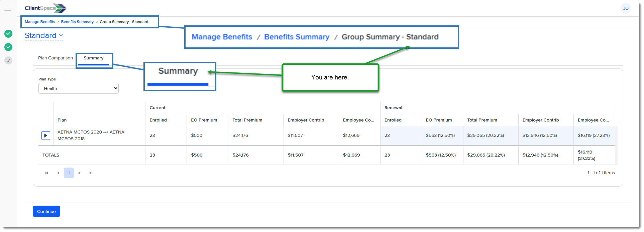Click the first completed step checkmark
The width and height of the screenshot is (644, 232).
(8, 34)
